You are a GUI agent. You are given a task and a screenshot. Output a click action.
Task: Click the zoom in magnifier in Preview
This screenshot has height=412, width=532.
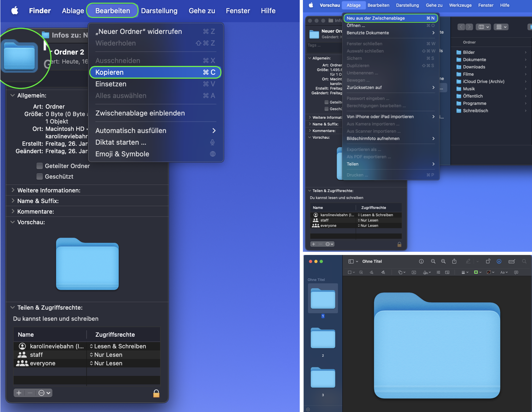pyautogui.click(x=443, y=261)
